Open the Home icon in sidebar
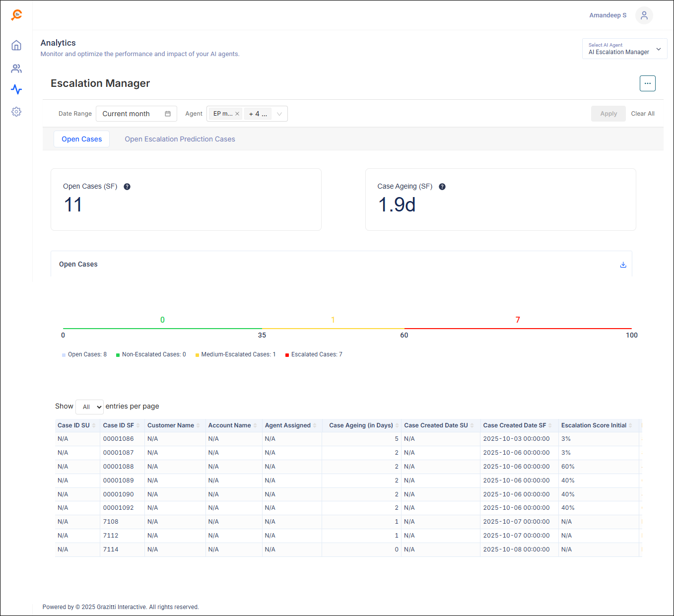The width and height of the screenshot is (674, 616). [x=16, y=46]
